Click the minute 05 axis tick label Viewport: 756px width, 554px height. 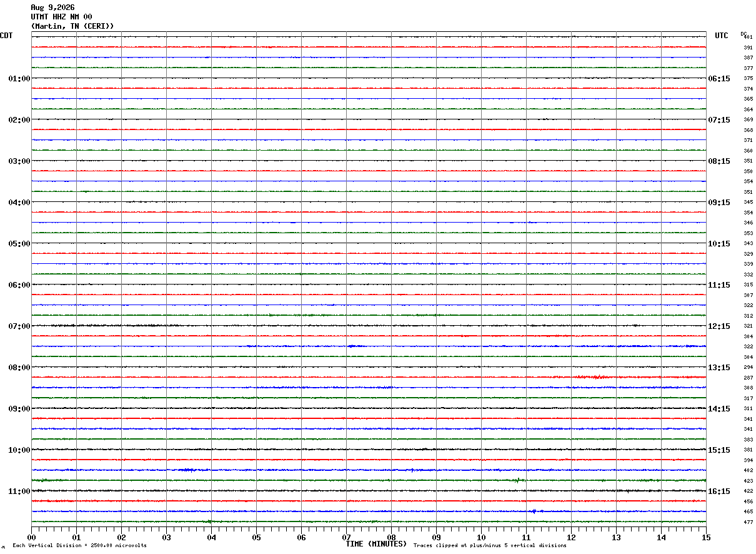(x=256, y=537)
